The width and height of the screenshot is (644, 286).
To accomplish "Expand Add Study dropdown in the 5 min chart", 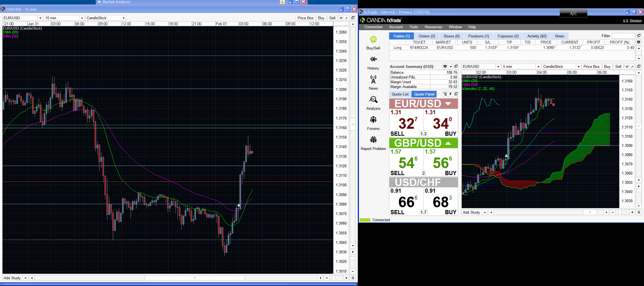I will (485, 212).
